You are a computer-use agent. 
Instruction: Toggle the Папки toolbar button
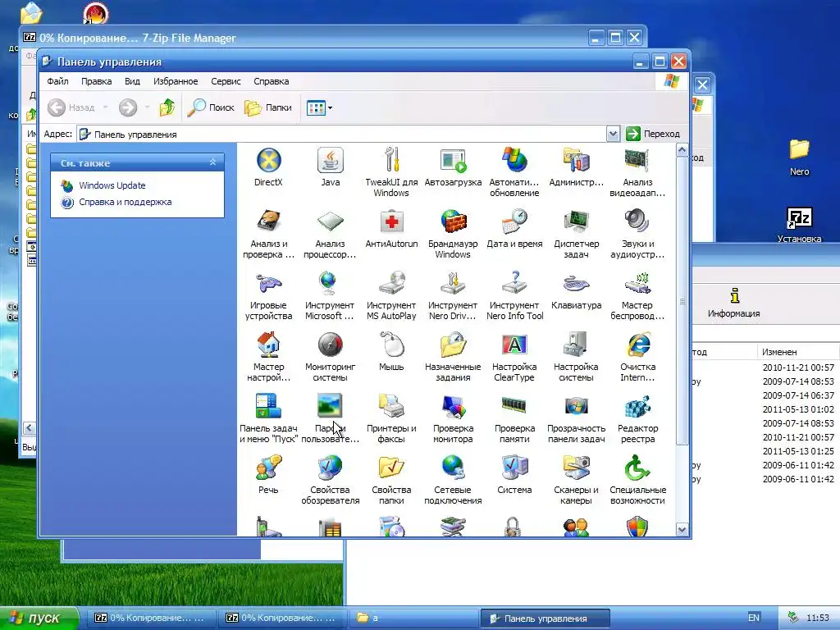268,107
